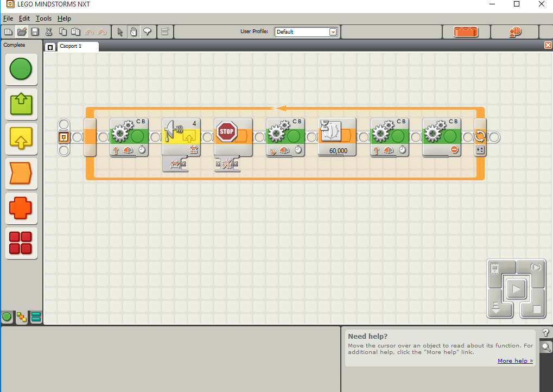Select the Stop block in the loop
This screenshot has width=553, height=392.
click(x=233, y=137)
